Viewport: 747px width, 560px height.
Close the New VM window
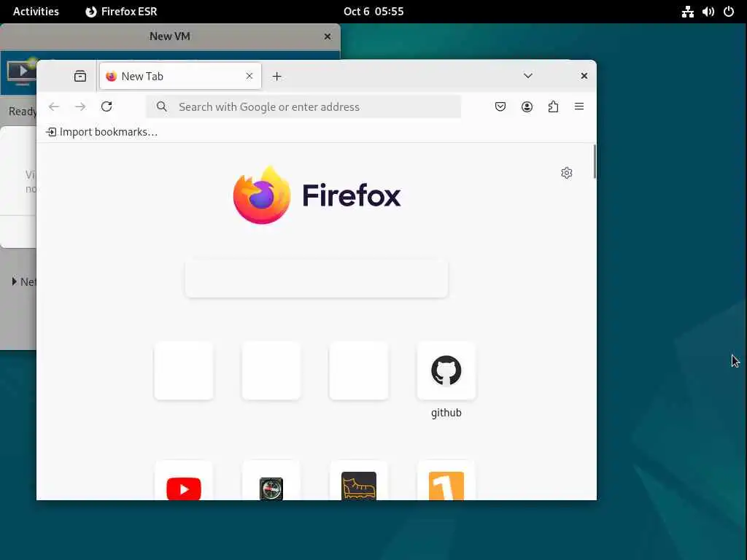tap(328, 36)
